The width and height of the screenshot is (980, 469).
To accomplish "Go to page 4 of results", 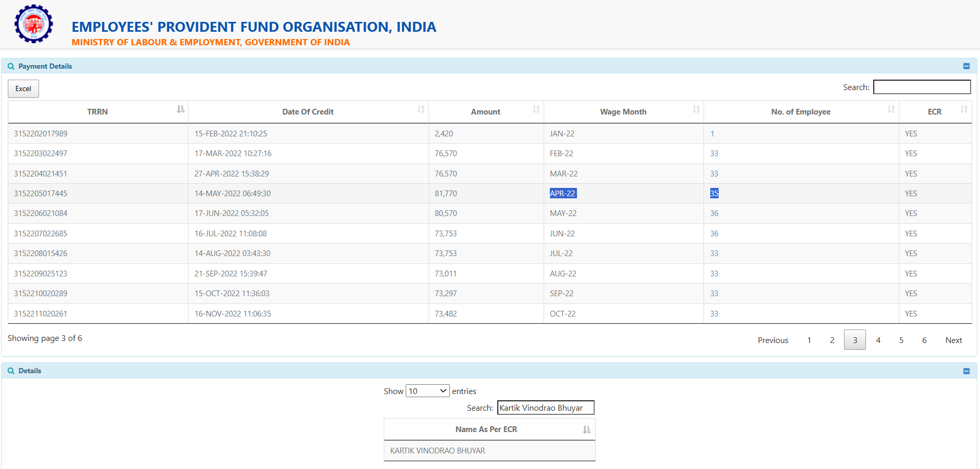I will 878,340.
